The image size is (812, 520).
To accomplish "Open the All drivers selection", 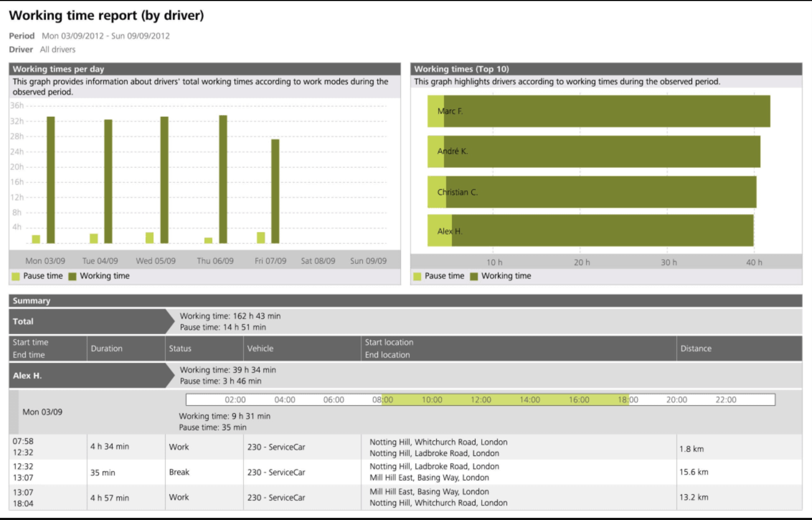I will coord(57,49).
